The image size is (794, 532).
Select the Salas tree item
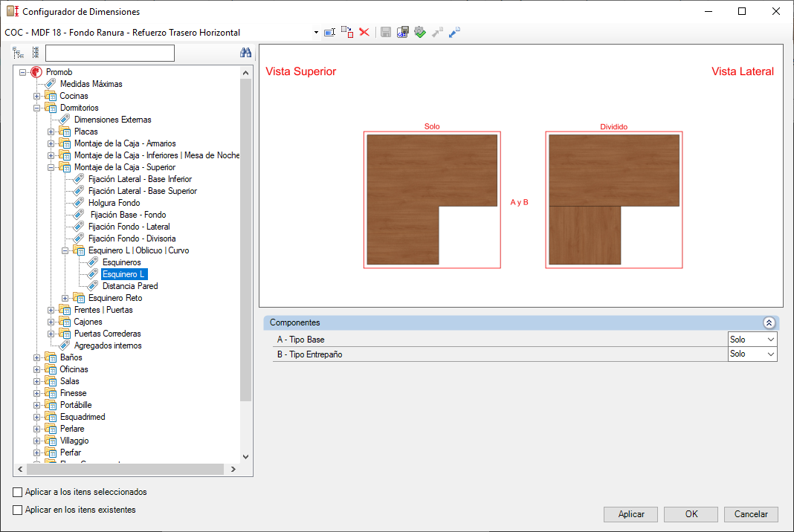(69, 381)
